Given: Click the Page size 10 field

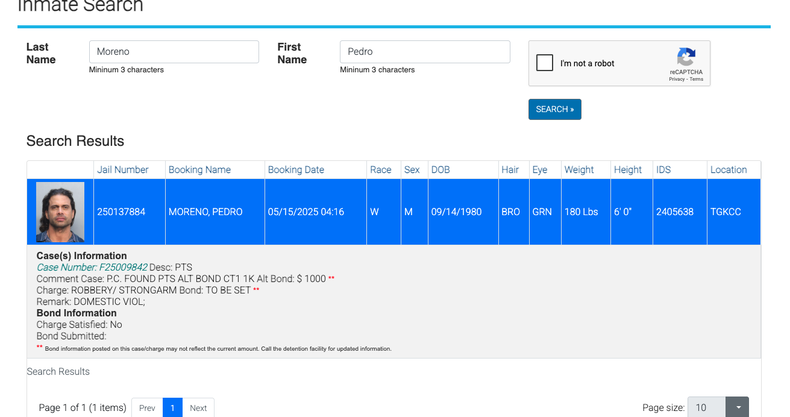Looking at the screenshot, I should pos(706,407).
